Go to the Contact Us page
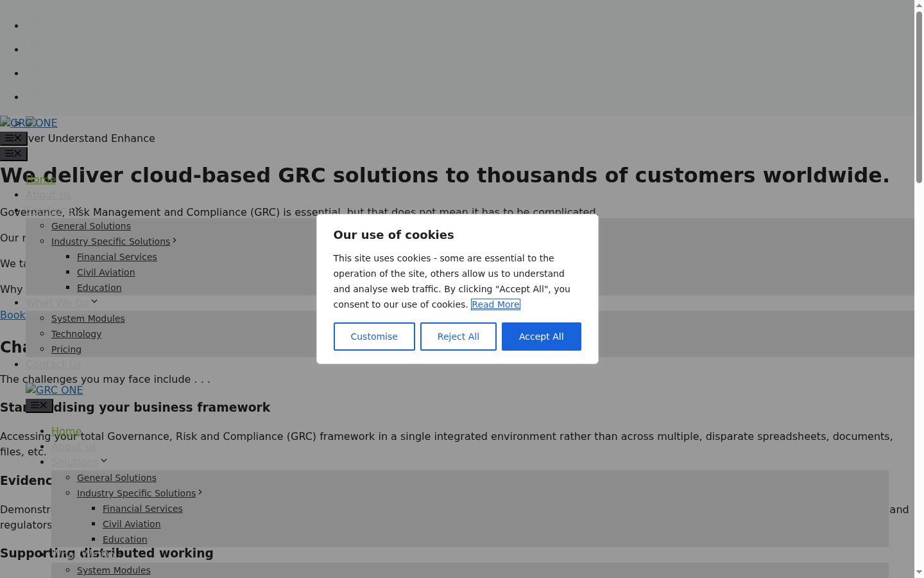The height and width of the screenshot is (578, 924). pos(53,364)
